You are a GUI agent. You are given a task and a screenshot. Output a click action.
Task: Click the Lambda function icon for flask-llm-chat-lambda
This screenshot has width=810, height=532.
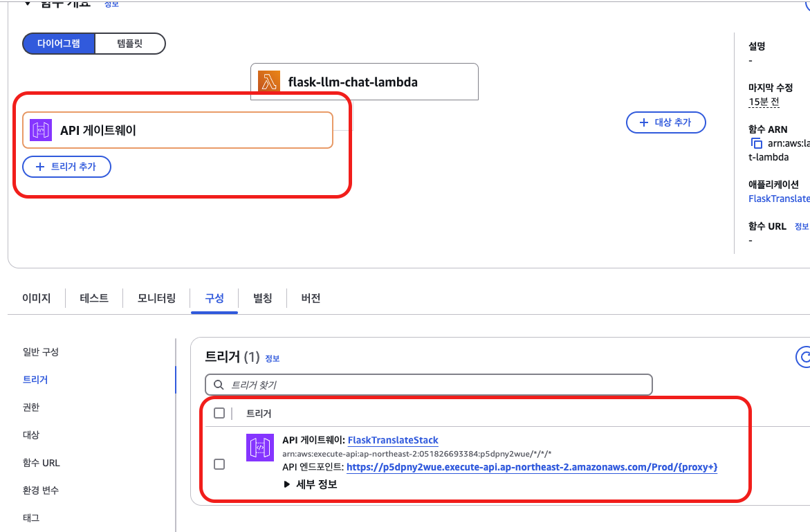click(x=268, y=82)
